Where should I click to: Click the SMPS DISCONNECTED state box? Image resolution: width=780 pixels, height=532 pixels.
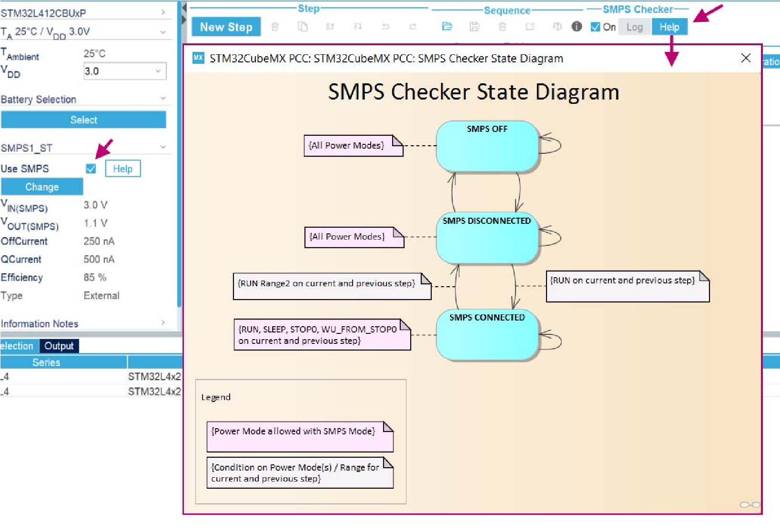pyautogui.click(x=487, y=238)
